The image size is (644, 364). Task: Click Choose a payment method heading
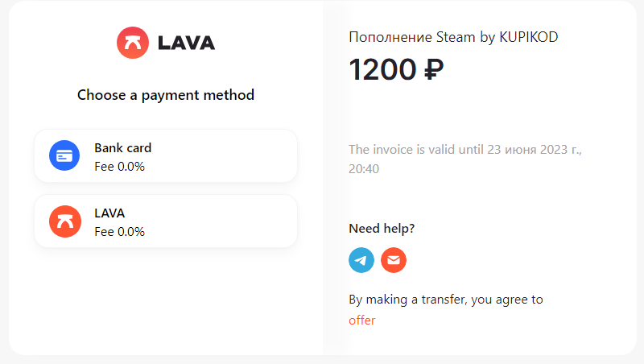[x=166, y=95]
